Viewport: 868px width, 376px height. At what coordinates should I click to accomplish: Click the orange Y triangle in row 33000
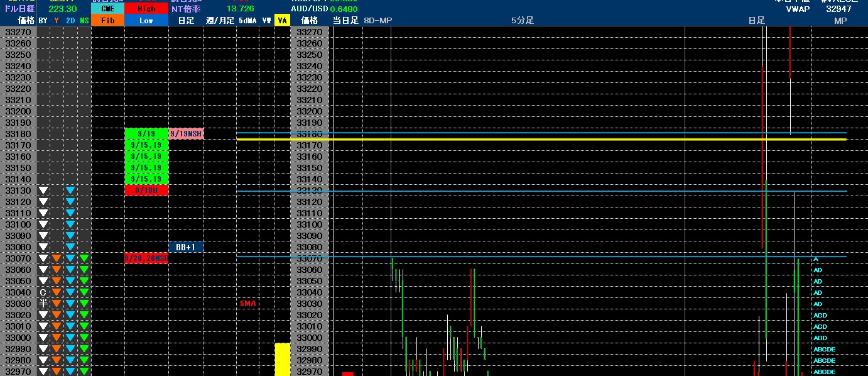57,338
